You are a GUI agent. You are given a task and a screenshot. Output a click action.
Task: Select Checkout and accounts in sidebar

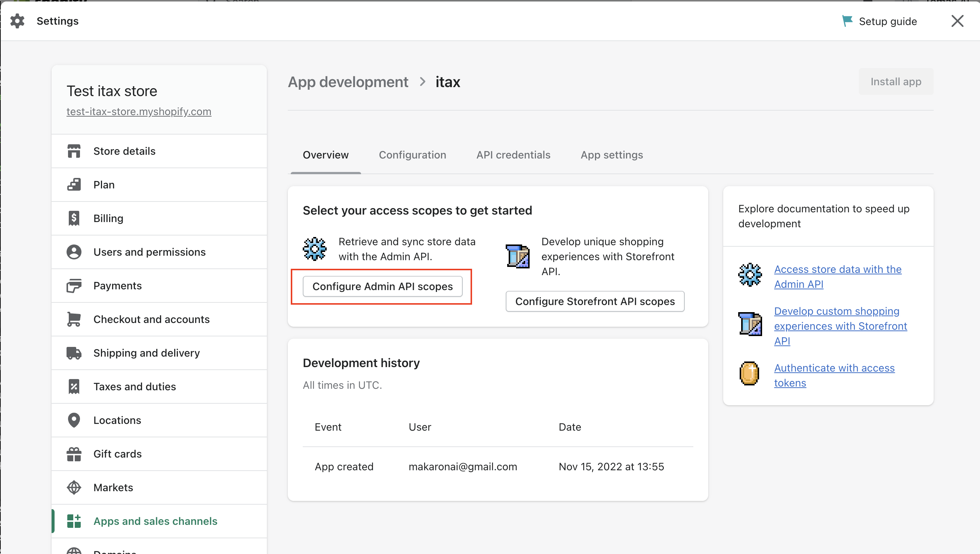click(151, 319)
